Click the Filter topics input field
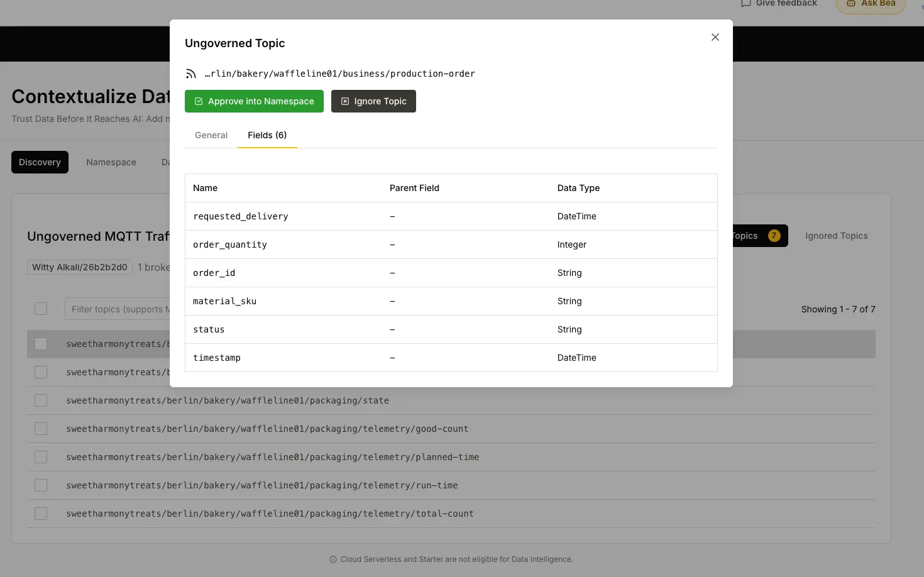This screenshot has width=924, height=577. coord(118,309)
